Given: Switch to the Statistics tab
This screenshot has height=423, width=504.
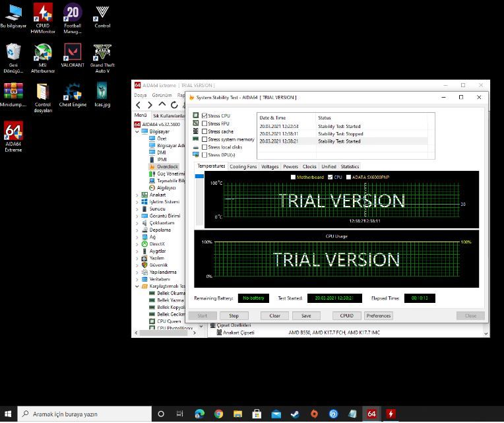Looking at the screenshot, I should tap(350, 167).
